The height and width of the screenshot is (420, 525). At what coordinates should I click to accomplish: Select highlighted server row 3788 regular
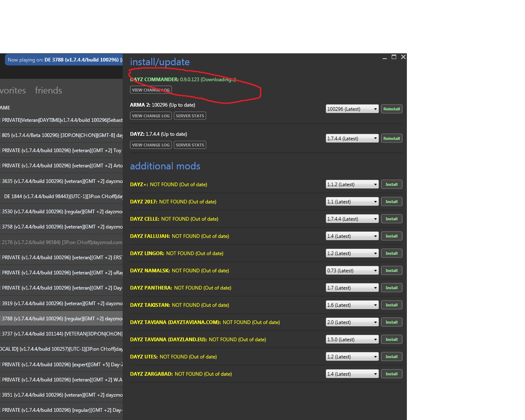[x=61, y=319]
